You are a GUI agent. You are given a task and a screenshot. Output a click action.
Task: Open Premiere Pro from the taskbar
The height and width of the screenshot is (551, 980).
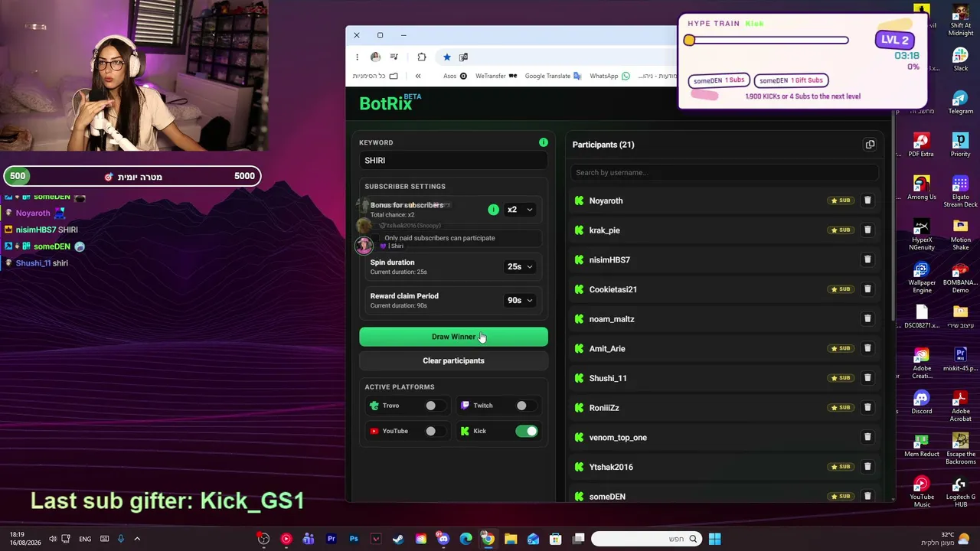[332, 540]
